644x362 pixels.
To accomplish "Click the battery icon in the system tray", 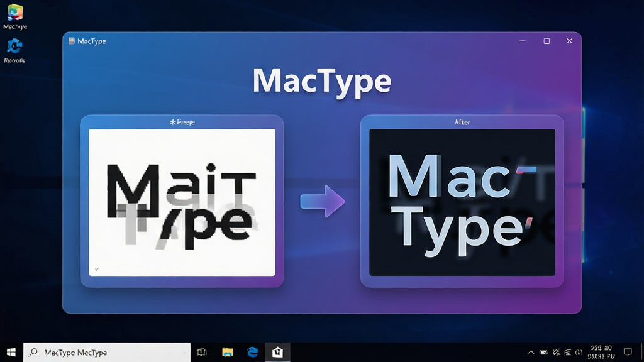I will pyautogui.click(x=543, y=352).
